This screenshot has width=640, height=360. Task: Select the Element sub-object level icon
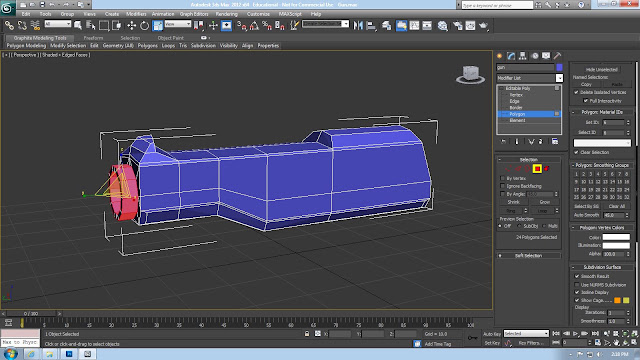547,169
